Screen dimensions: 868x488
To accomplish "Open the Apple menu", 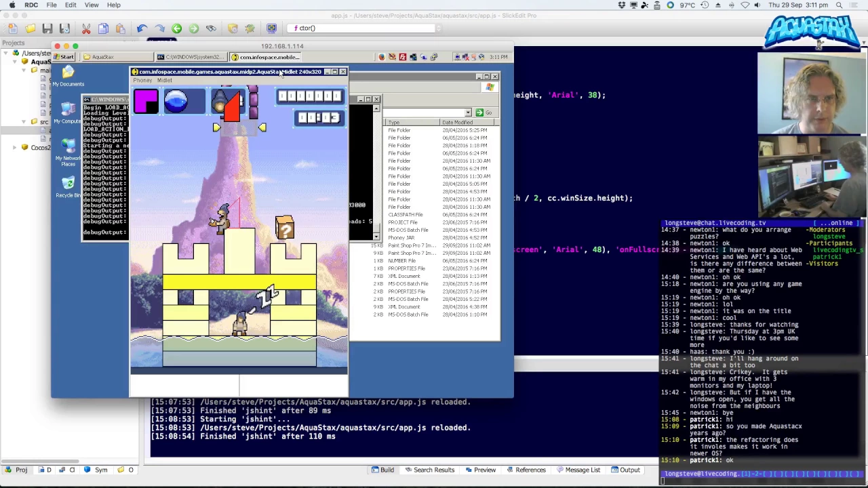I will point(12,5).
